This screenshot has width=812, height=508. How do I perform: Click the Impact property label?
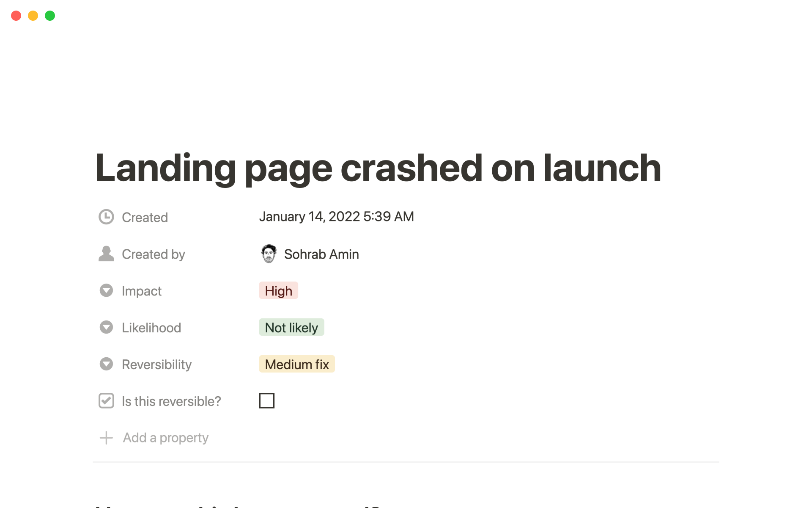pyautogui.click(x=141, y=291)
